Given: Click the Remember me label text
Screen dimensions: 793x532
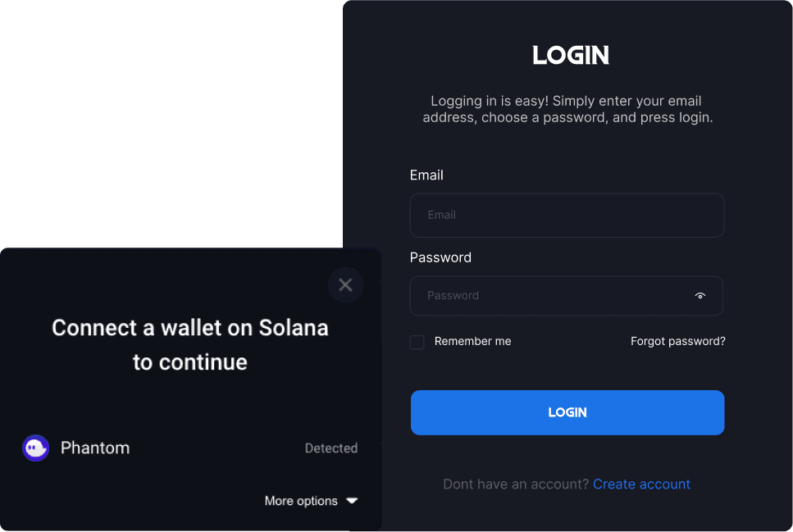Looking at the screenshot, I should [x=472, y=341].
